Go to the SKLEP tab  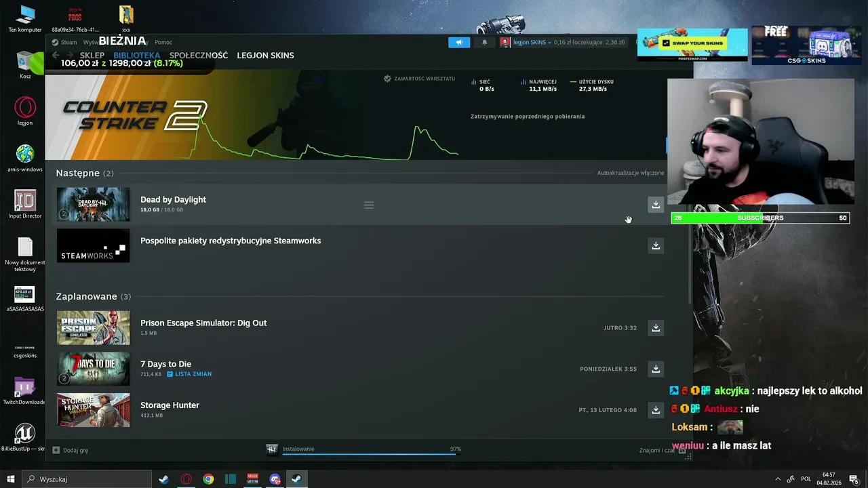pos(92,56)
